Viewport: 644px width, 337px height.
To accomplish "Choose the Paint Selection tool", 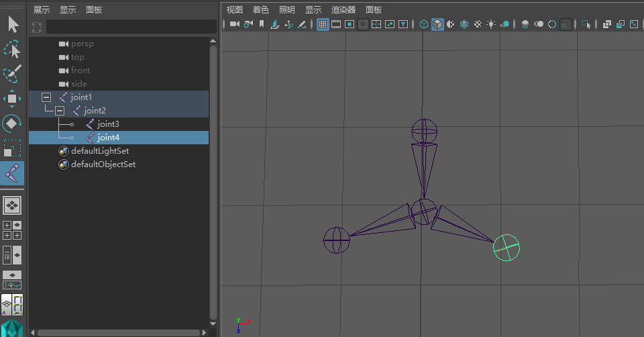I will tap(12, 74).
